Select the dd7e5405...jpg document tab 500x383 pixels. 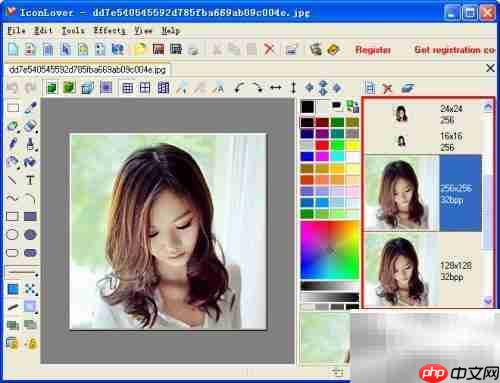coord(87,70)
